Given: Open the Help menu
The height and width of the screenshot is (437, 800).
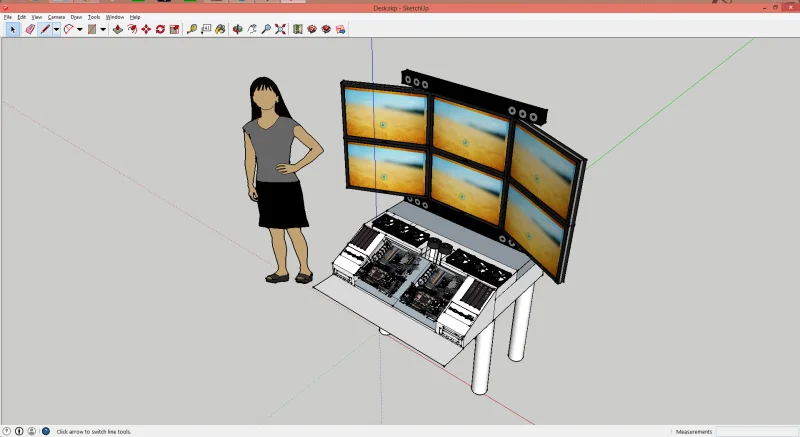Looking at the screenshot, I should tap(135, 17).
